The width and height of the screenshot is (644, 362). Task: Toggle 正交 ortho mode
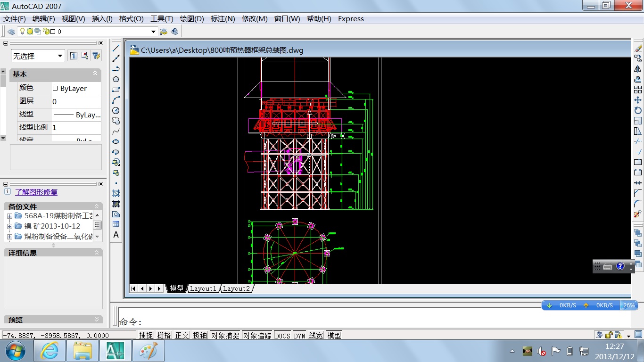pyautogui.click(x=182, y=336)
